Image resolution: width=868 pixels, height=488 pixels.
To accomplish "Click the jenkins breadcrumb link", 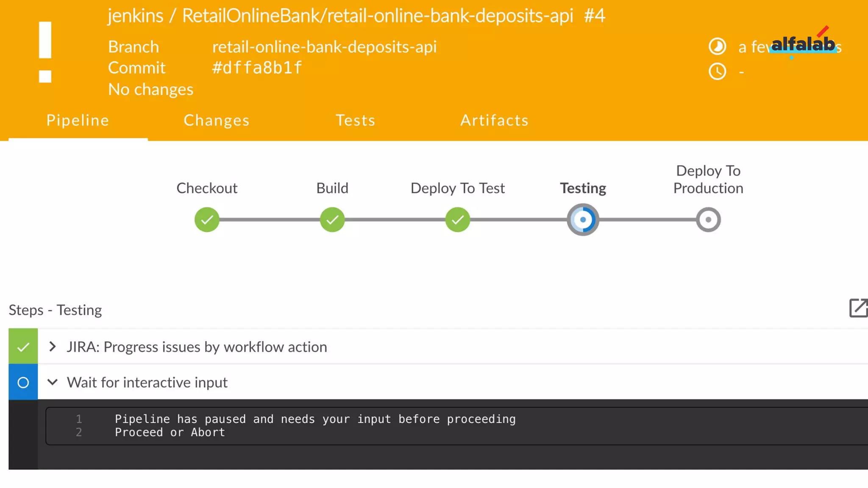I will [135, 16].
